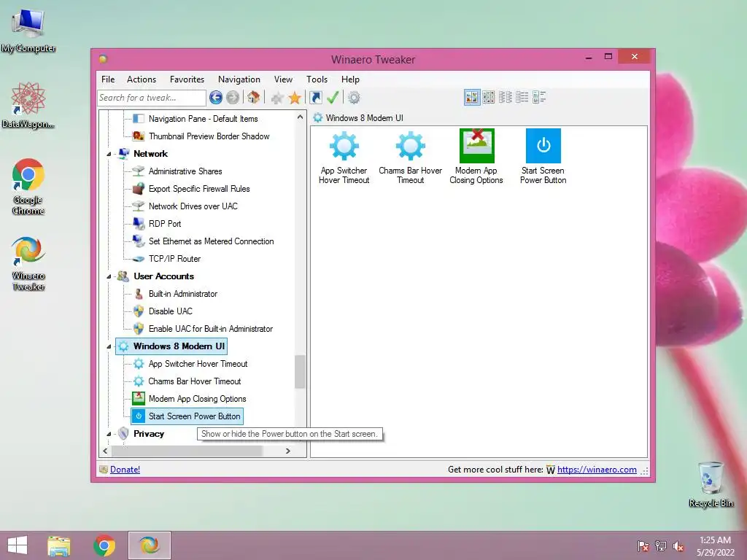Collapse the Network tree category

pos(109,154)
